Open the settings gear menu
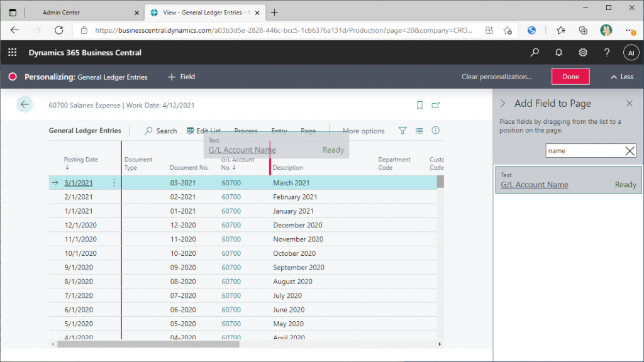The image size is (644, 362). [x=583, y=53]
